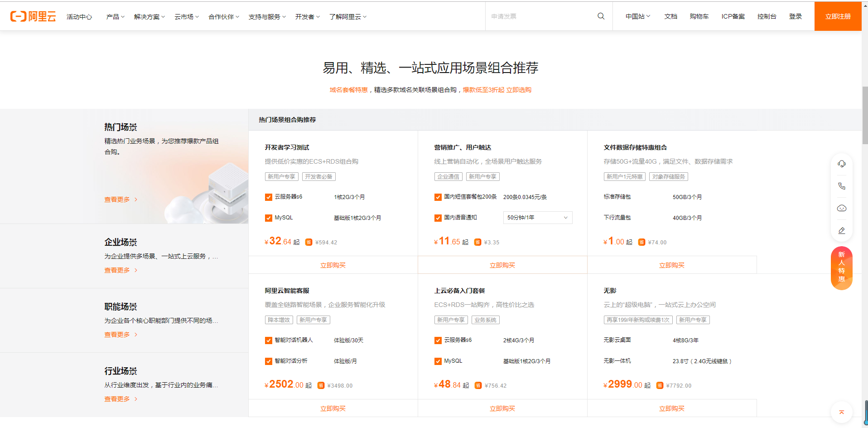Click coupon icon next to ¥3498.00
Screen dimensions: 868x428
coord(321,385)
